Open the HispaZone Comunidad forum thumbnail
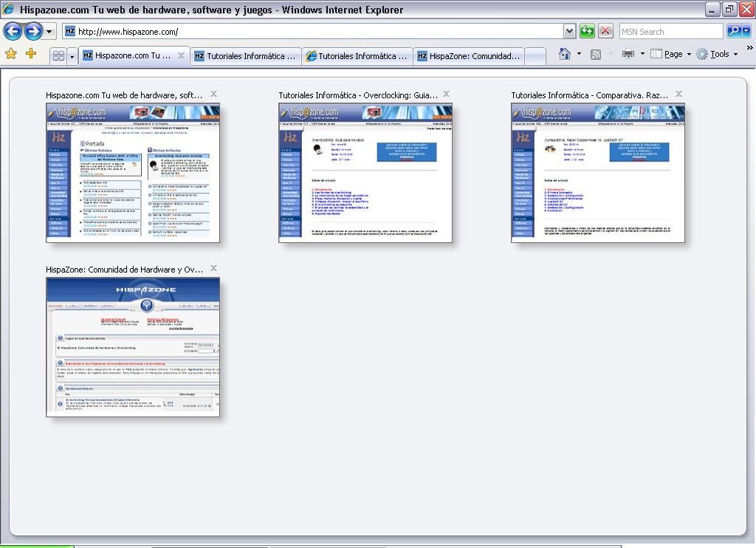The height and width of the screenshot is (548, 756). [x=133, y=347]
